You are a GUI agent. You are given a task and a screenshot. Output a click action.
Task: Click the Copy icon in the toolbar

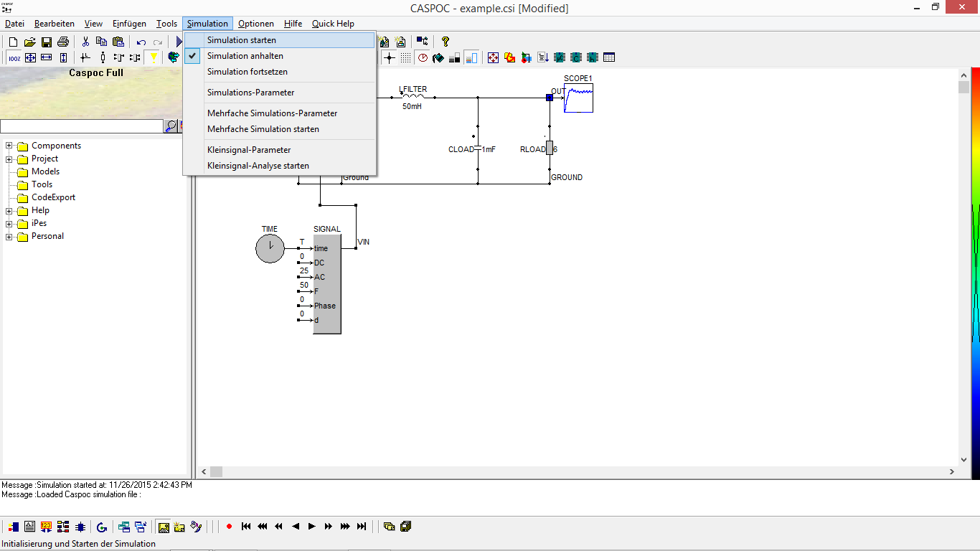pos(102,42)
